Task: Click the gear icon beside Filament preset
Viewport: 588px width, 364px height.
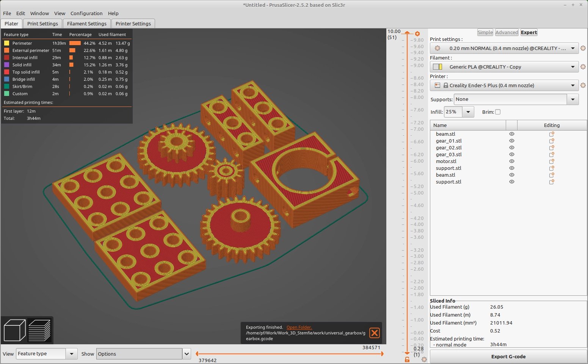Action: (583, 67)
